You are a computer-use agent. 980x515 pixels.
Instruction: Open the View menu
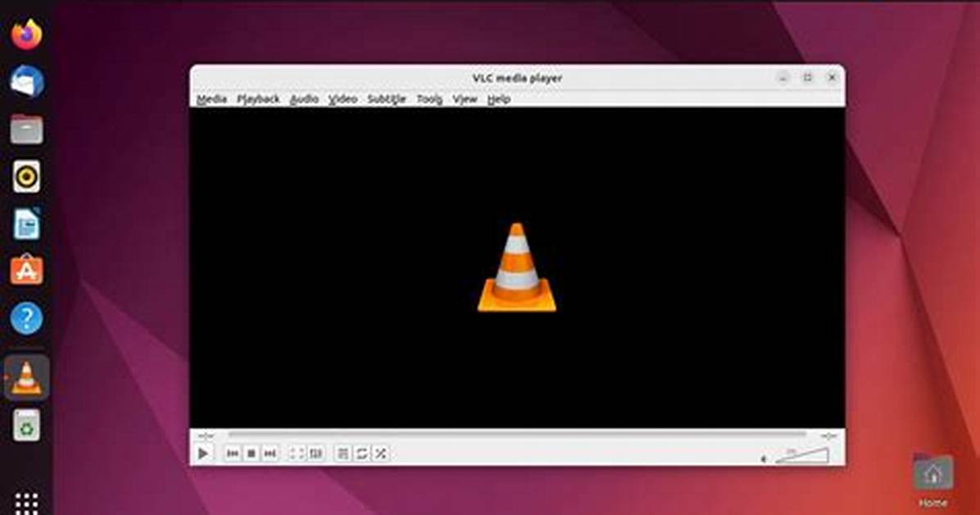tap(465, 99)
